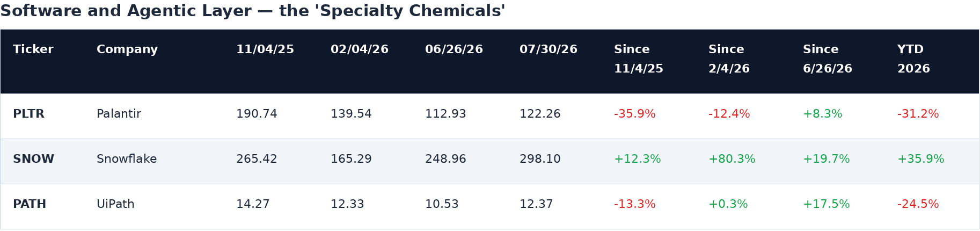
Task: Click the Since 6/26/26 header
Action: [x=828, y=60]
